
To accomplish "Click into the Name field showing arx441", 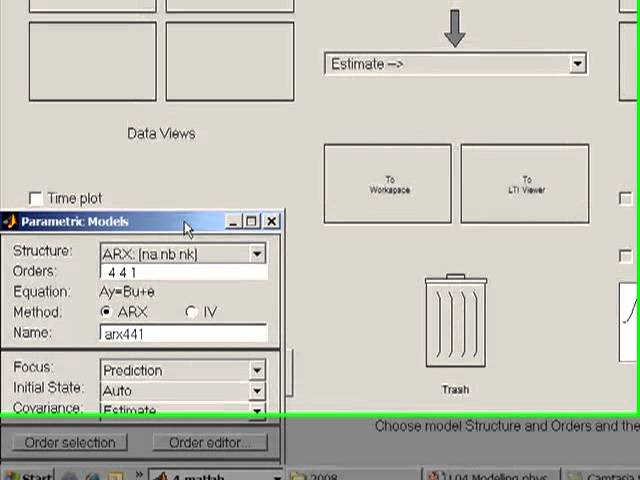I will click(x=184, y=333).
